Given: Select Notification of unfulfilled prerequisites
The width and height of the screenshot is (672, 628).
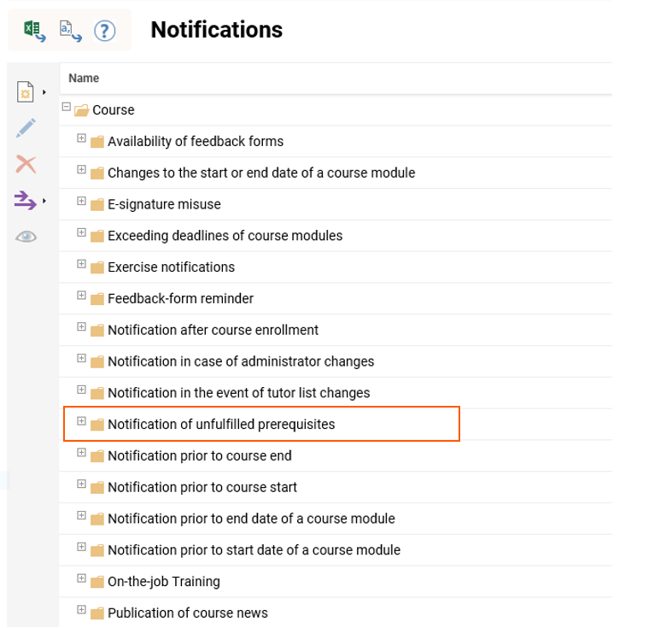Looking at the screenshot, I should (x=220, y=425).
